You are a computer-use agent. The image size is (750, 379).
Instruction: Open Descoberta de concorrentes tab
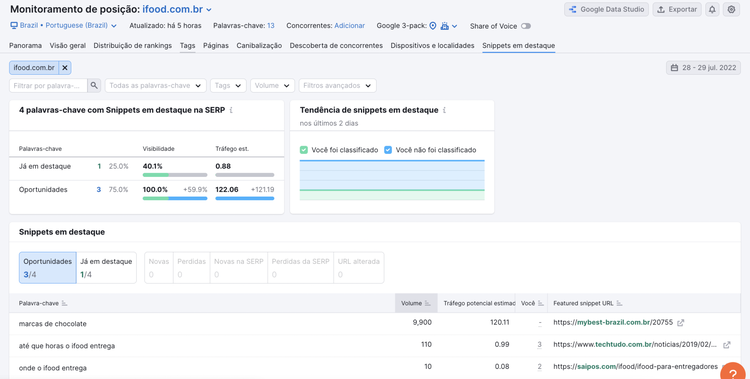[x=336, y=45]
